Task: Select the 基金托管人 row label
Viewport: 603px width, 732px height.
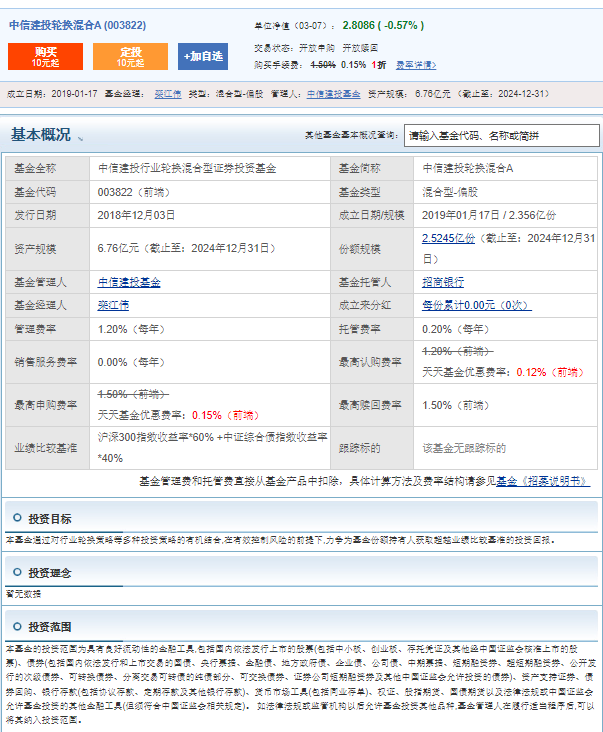Action: tap(365, 282)
